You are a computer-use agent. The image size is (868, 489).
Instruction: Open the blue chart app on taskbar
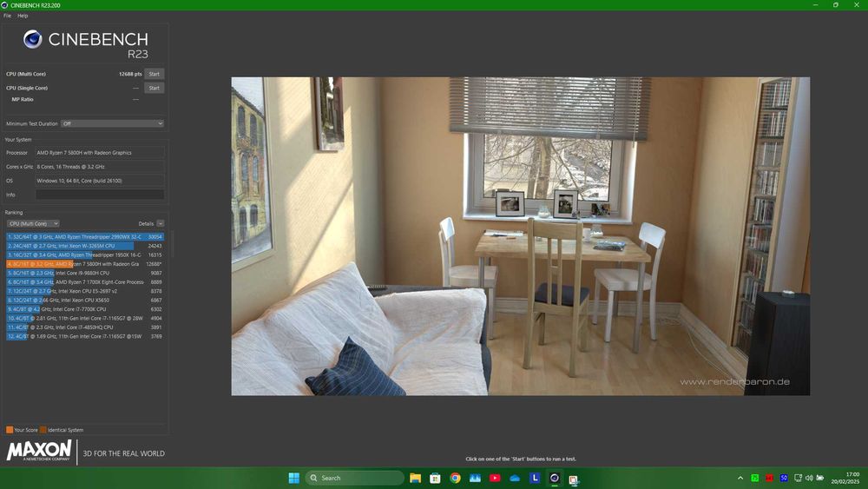(475, 478)
